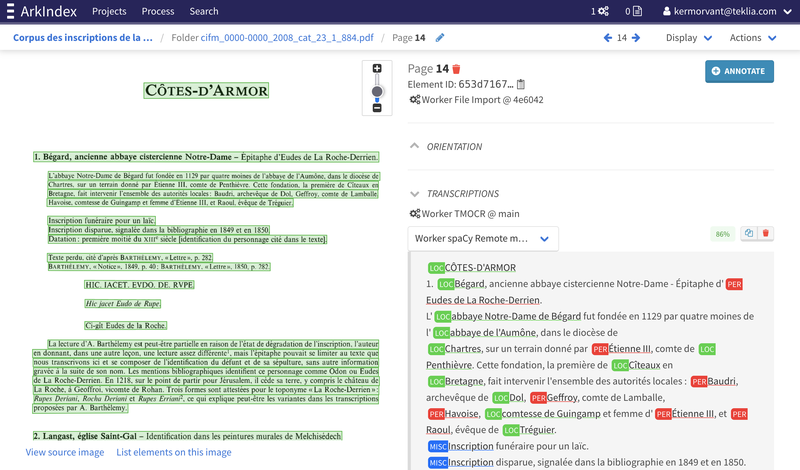Image resolution: width=800 pixels, height=470 pixels.
Task: Click the LOC tag before Cîteaux
Action: tap(620, 365)
